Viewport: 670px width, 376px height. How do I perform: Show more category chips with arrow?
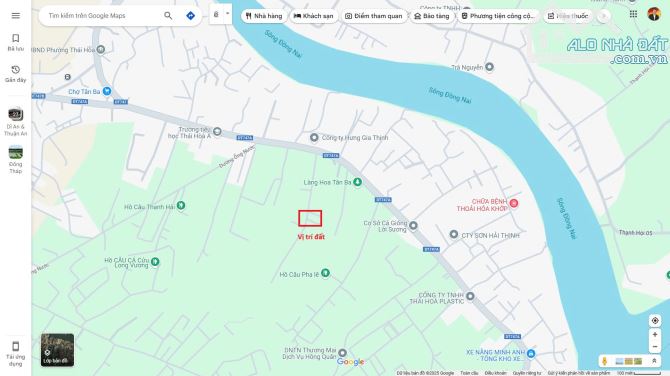pyautogui.click(x=603, y=16)
